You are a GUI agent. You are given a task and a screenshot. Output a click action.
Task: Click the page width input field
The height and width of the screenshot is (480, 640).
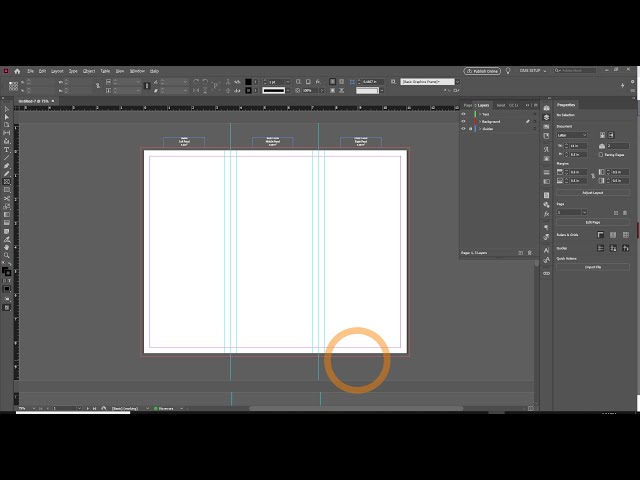[578, 146]
